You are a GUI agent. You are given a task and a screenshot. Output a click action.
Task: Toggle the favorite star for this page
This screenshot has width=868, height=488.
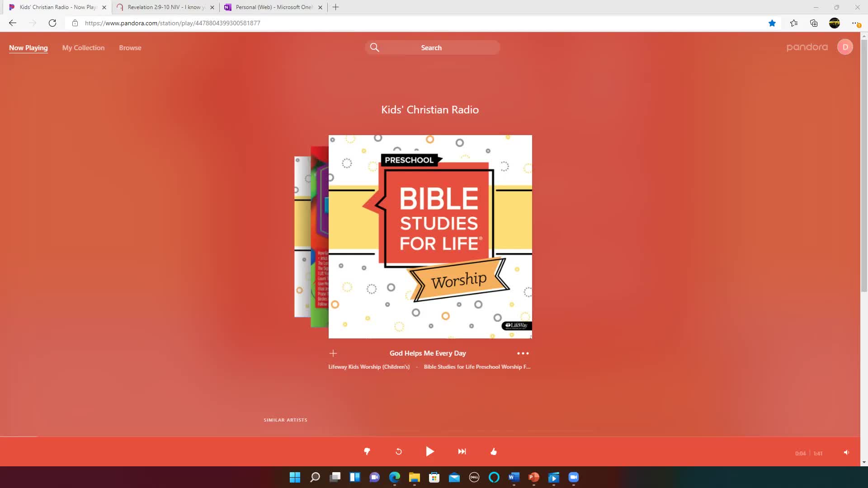pos(772,23)
